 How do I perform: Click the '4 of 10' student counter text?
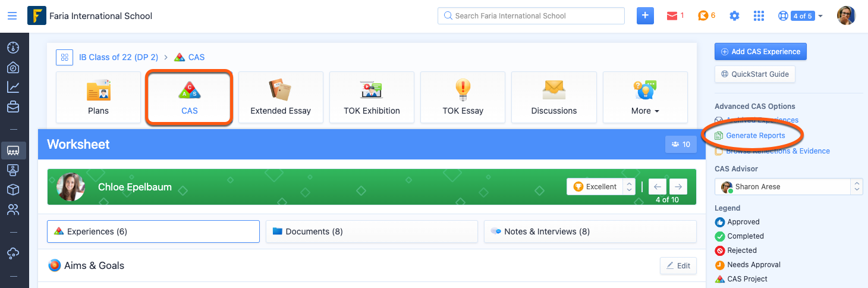(x=667, y=200)
